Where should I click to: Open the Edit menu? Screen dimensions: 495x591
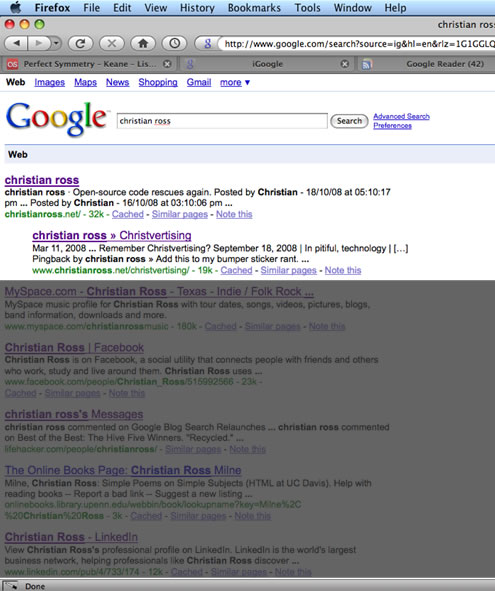(x=122, y=8)
